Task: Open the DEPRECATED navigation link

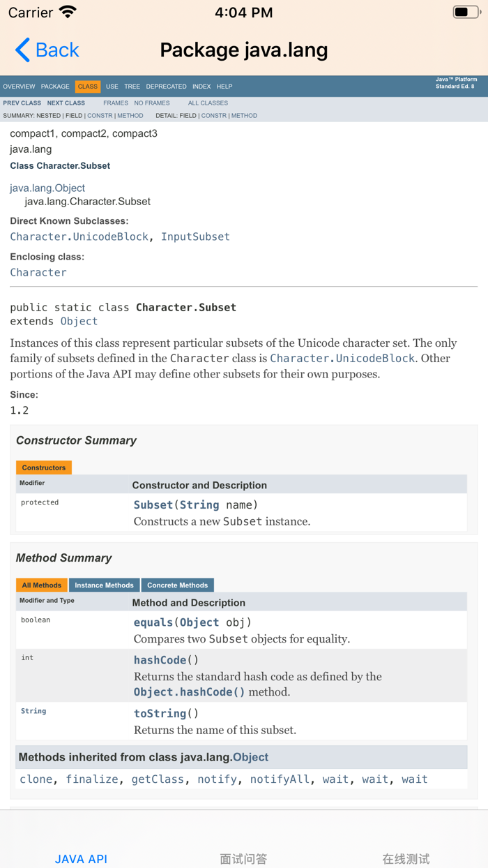Action: point(166,87)
